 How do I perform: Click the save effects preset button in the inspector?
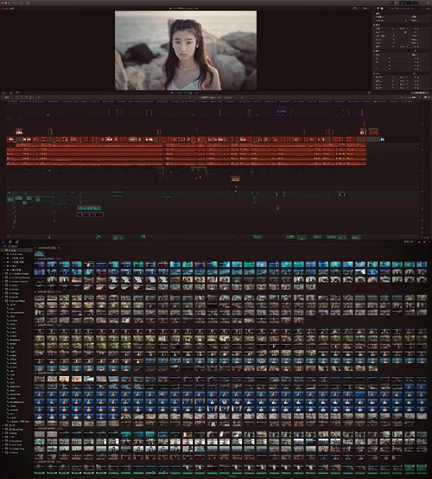[x=420, y=93]
